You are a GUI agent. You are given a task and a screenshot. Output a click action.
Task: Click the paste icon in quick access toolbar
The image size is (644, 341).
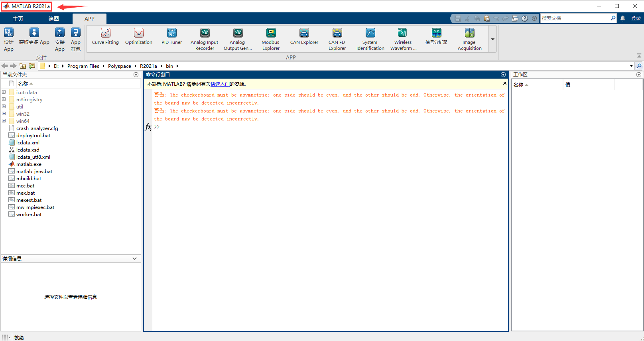point(486,18)
